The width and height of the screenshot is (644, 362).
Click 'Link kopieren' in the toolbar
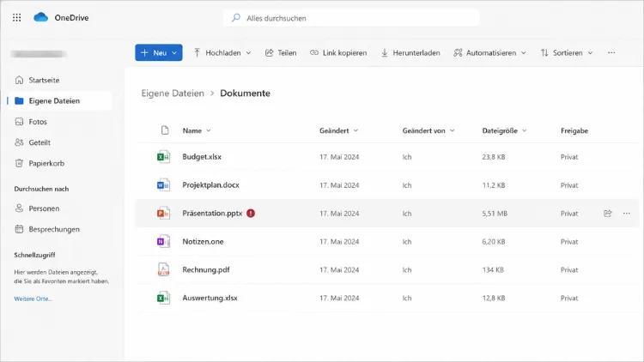click(338, 53)
